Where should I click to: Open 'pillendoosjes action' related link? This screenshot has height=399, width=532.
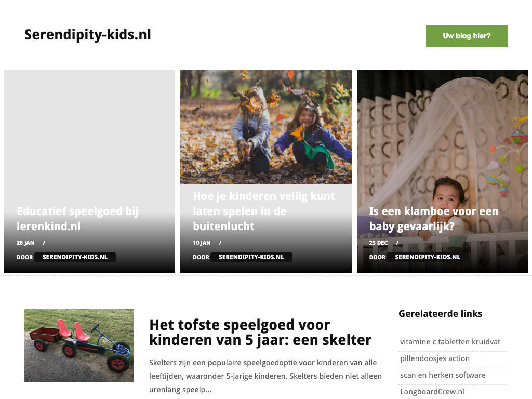tap(435, 358)
